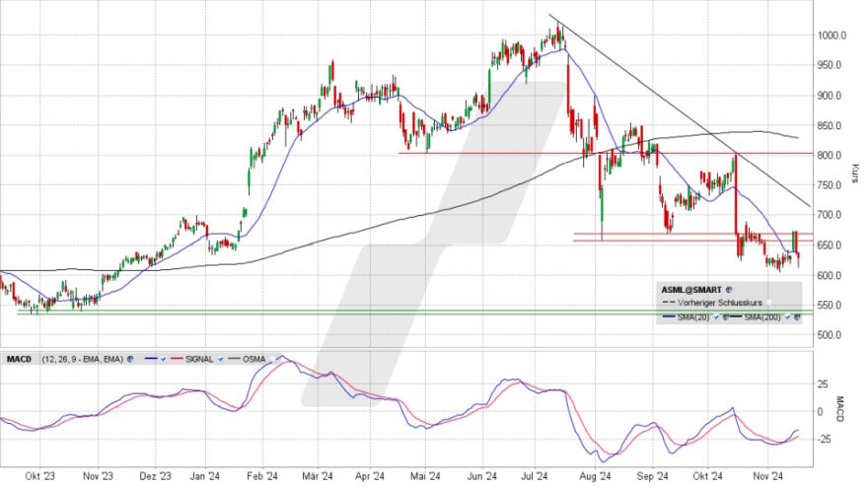Open settings icon next to SMA(200)
The width and height of the screenshot is (868, 488).
pos(796,317)
